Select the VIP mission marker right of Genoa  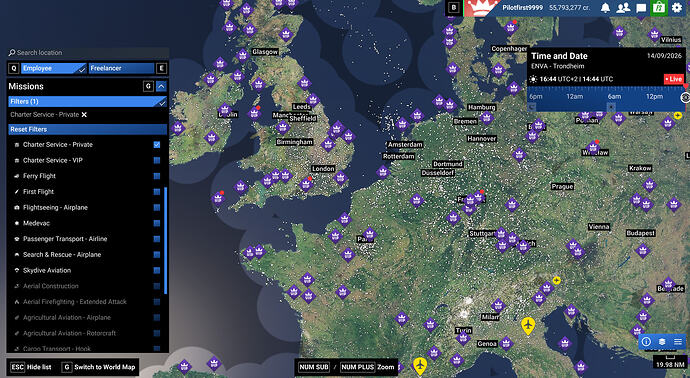click(x=506, y=343)
